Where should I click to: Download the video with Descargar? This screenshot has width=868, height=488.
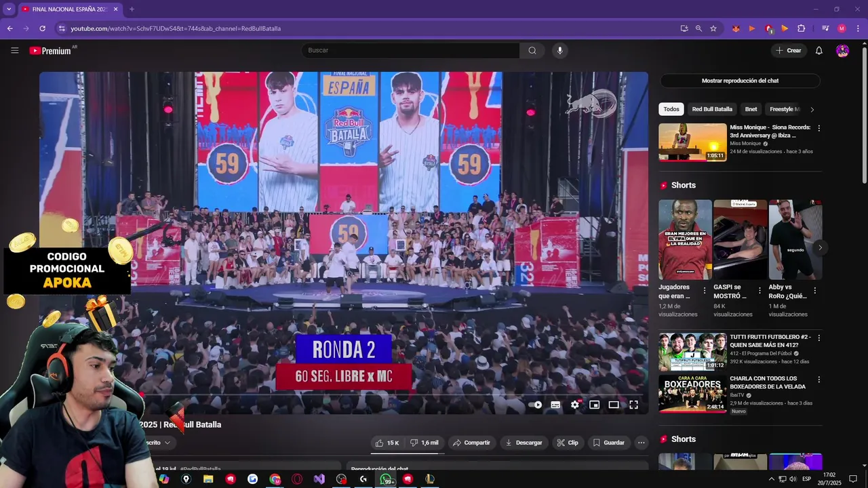(524, 443)
